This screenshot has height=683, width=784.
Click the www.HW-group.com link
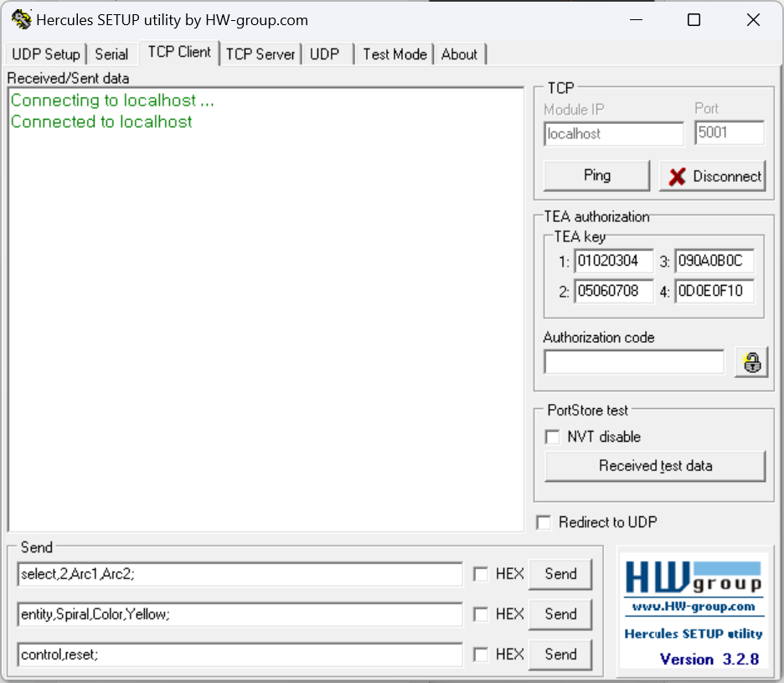(694, 607)
